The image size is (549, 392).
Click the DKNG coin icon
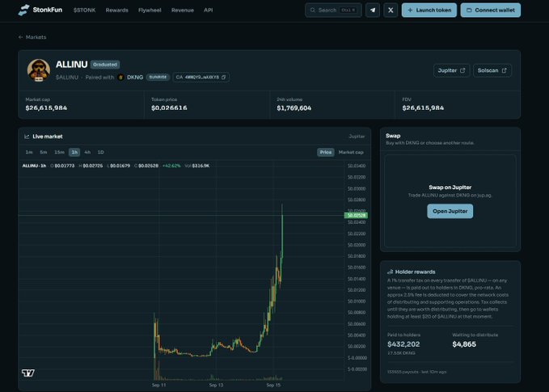(120, 77)
